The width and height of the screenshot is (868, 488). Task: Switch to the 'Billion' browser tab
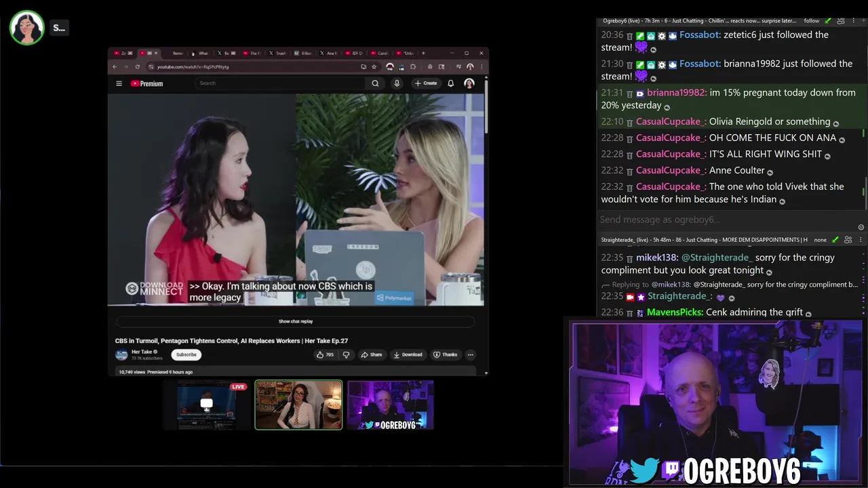pos(304,53)
